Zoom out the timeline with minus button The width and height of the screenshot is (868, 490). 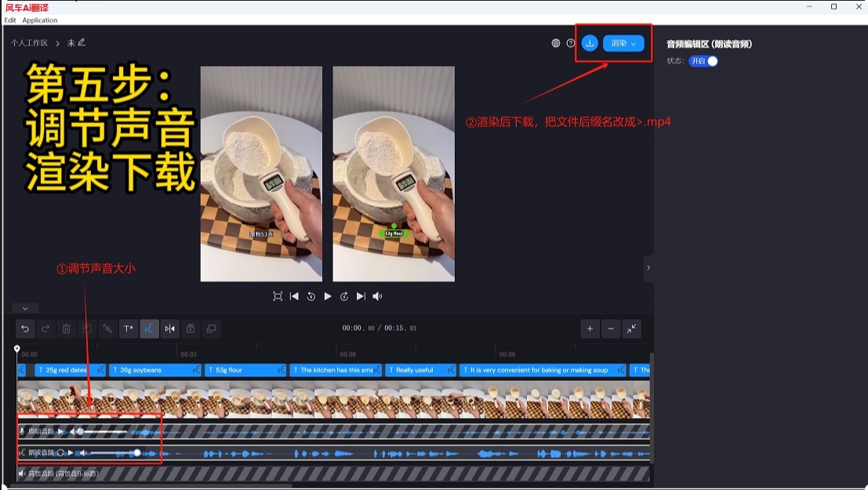pyautogui.click(x=611, y=328)
